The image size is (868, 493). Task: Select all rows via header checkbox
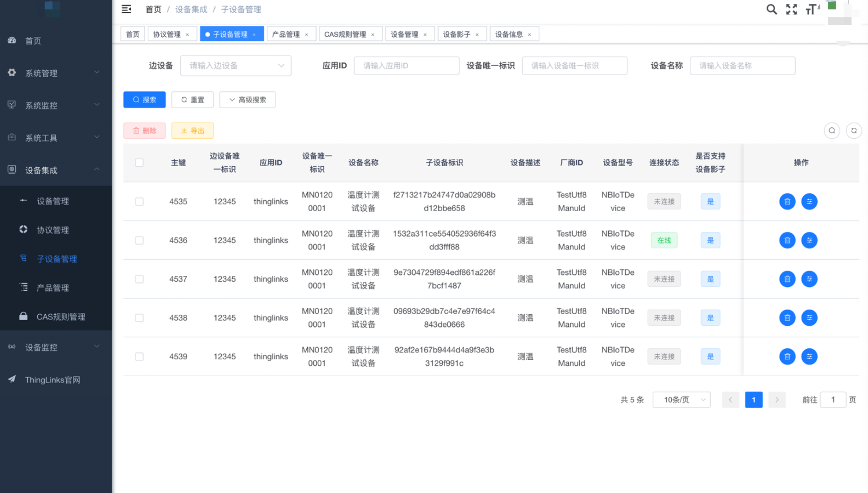(x=139, y=163)
